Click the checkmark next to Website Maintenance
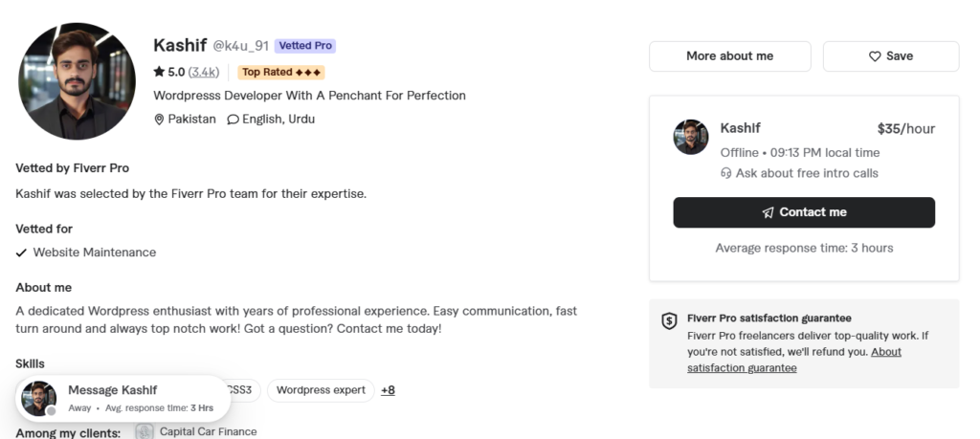This screenshot has width=980, height=439. (21, 252)
